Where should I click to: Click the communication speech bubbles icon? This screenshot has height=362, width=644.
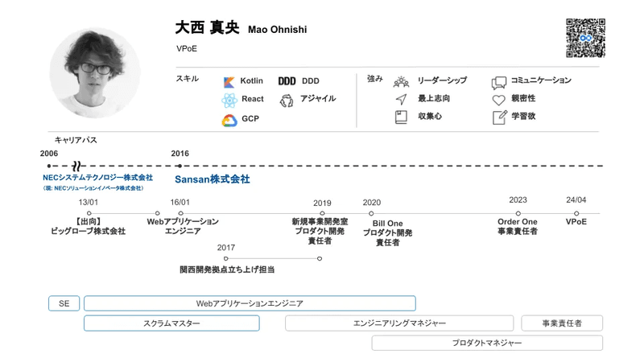point(498,83)
